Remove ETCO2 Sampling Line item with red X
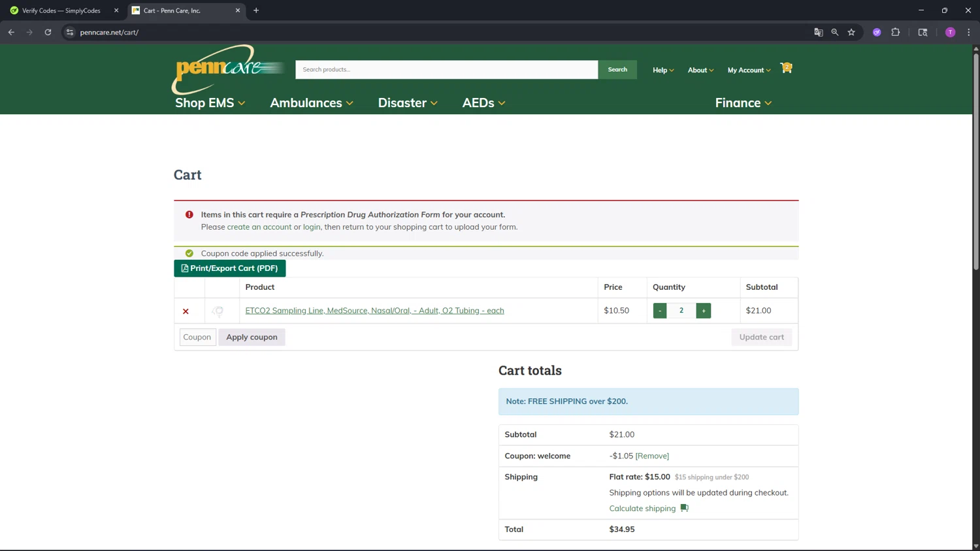 tap(186, 311)
